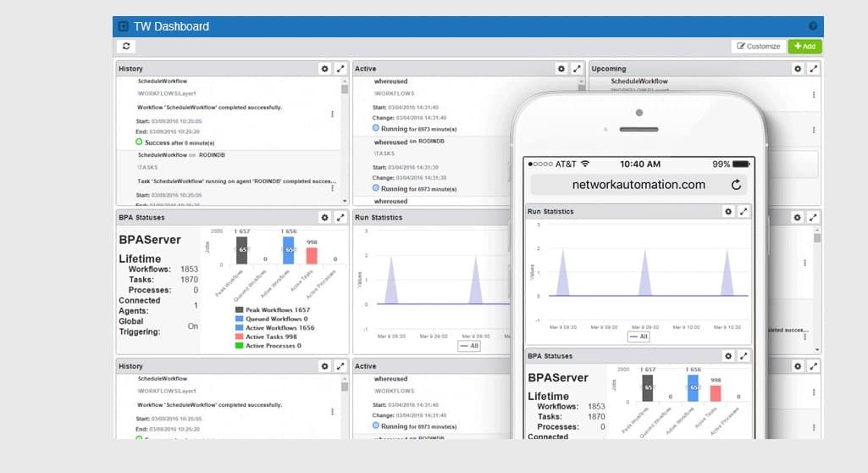Screen dimensions: 868x473
Task: Maximize the Upcoming panel
Action: pos(813,69)
